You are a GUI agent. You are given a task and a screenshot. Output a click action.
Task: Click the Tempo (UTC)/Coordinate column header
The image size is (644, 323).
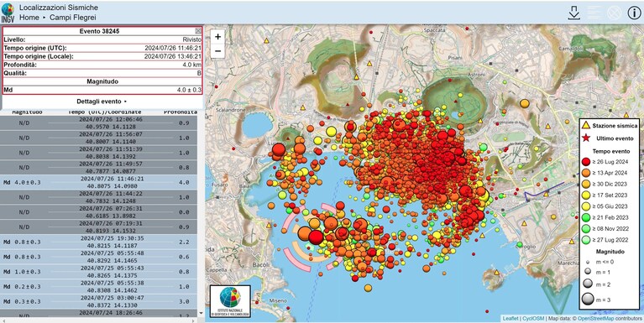104,112
